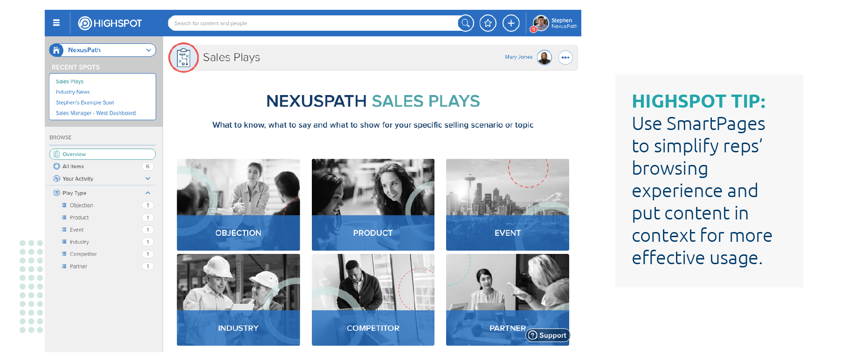
Task: Click the plus add icon
Action: (x=511, y=23)
